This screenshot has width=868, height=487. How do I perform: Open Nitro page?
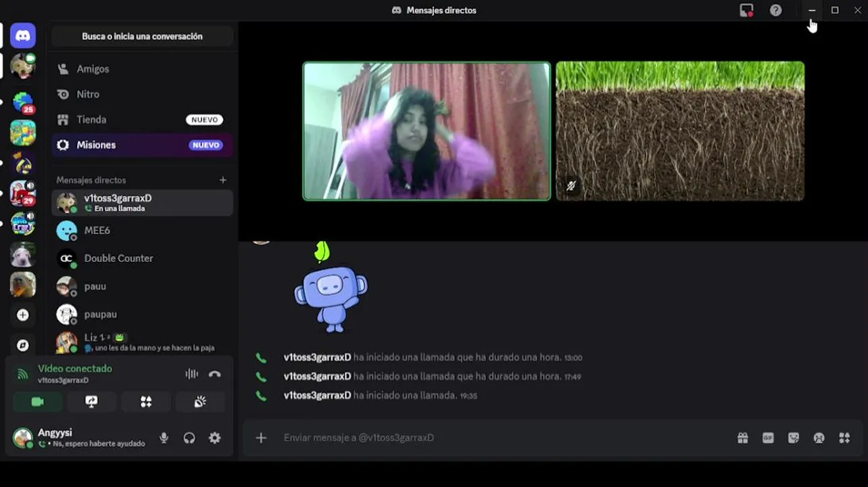click(142, 94)
